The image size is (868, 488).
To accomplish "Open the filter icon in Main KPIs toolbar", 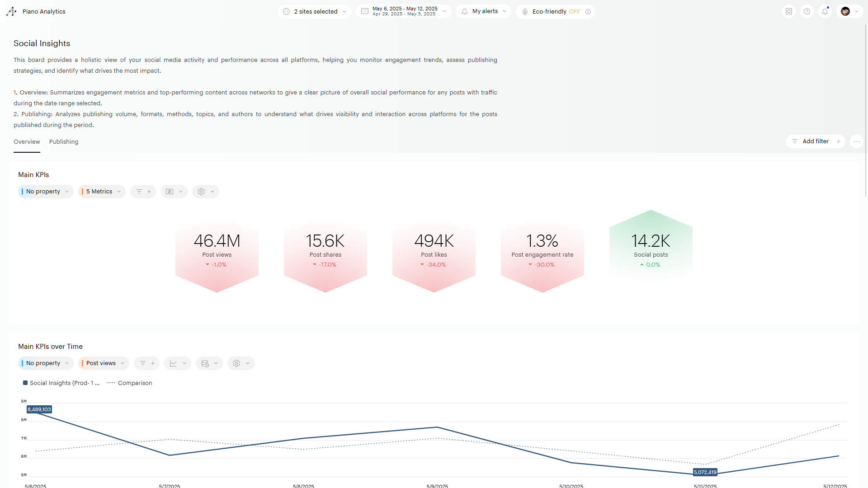I will coord(140,192).
